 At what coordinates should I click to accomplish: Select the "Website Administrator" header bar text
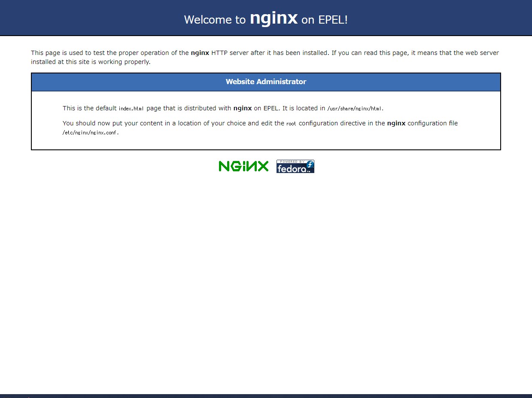point(266,82)
